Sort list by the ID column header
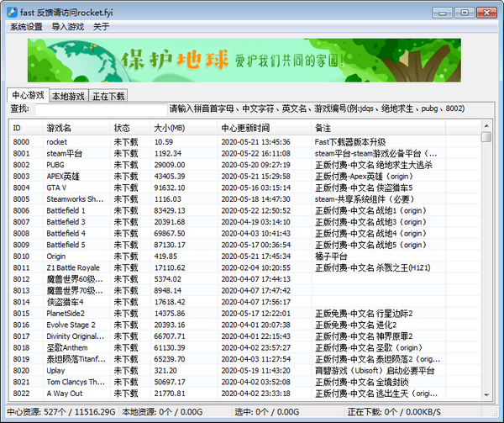Screen dimensions: 504x423 25,128
